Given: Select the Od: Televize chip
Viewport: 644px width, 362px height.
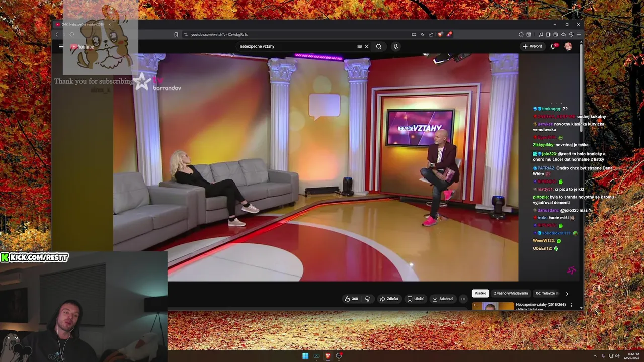Looking at the screenshot, I should (547, 293).
